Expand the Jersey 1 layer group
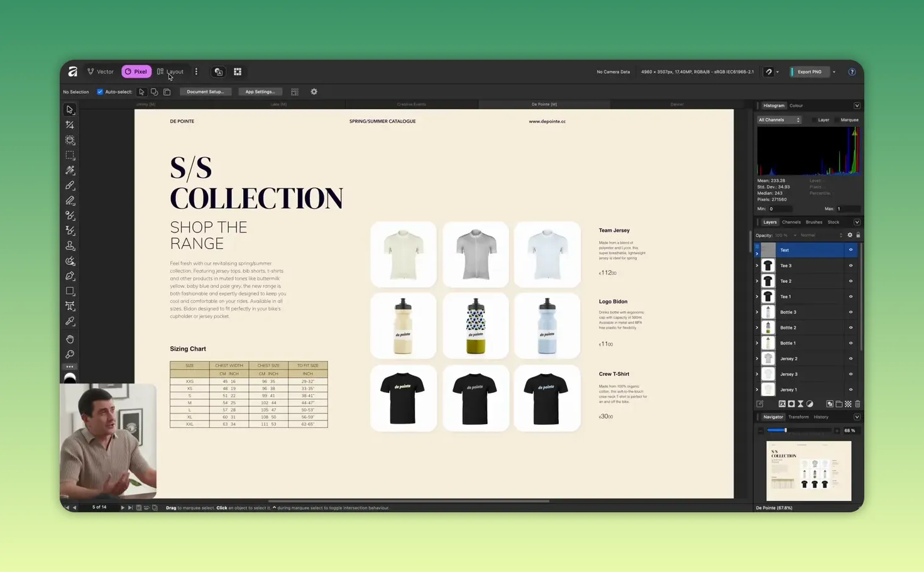 pyautogui.click(x=757, y=390)
